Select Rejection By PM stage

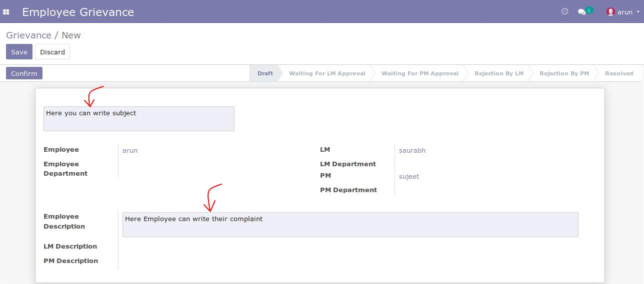pyautogui.click(x=564, y=73)
